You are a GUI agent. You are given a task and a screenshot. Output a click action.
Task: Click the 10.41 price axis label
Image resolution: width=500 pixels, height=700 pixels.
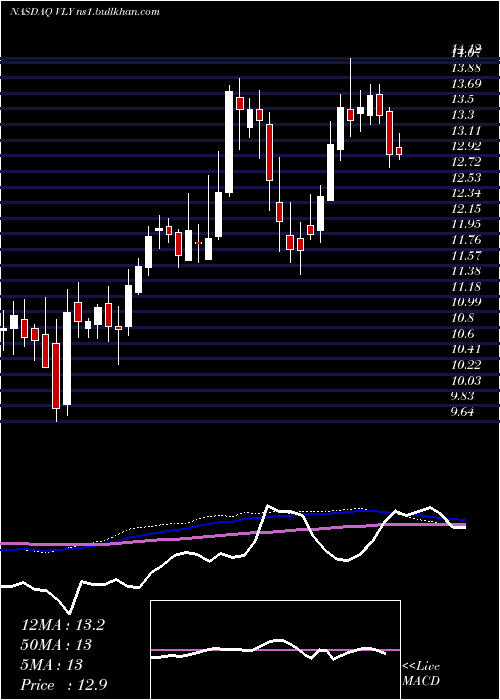tap(466, 349)
